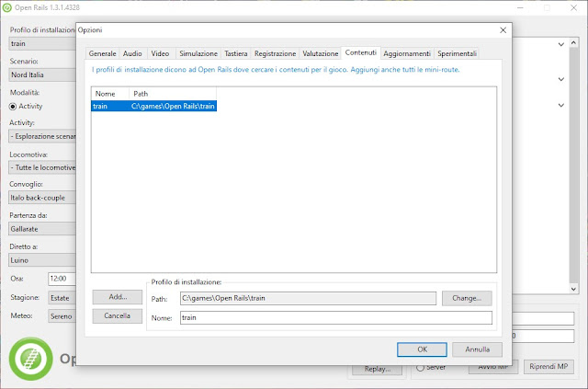The width and height of the screenshot is (588, 389).
Task: Open the Meteo 'Sereno' dropdown
Action: point(62,316)
